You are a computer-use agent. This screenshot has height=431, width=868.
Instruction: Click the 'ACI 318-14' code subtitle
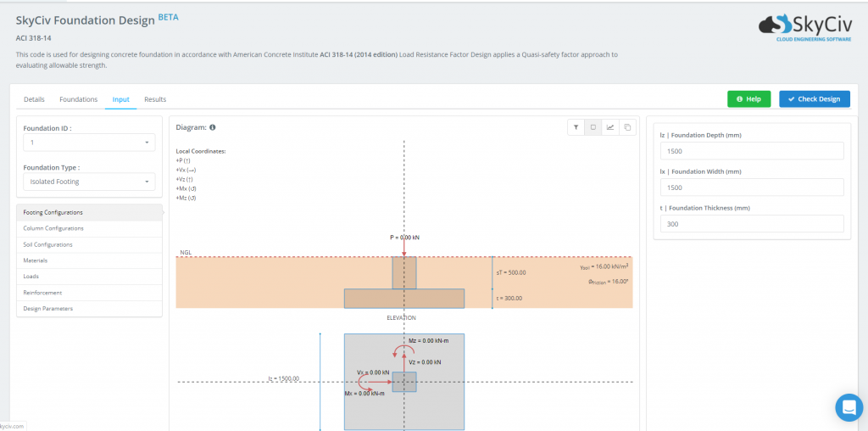coord(34,38)
